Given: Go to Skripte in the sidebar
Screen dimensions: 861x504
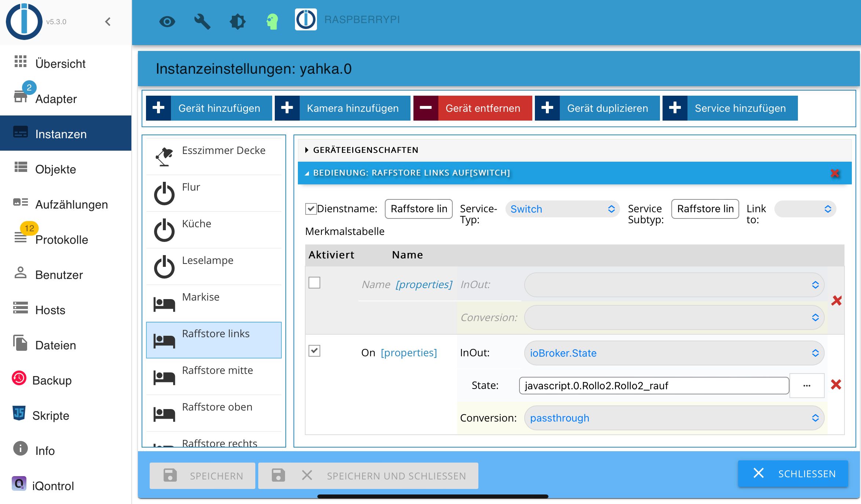Looking at the screenshot, I should point(51,416).
